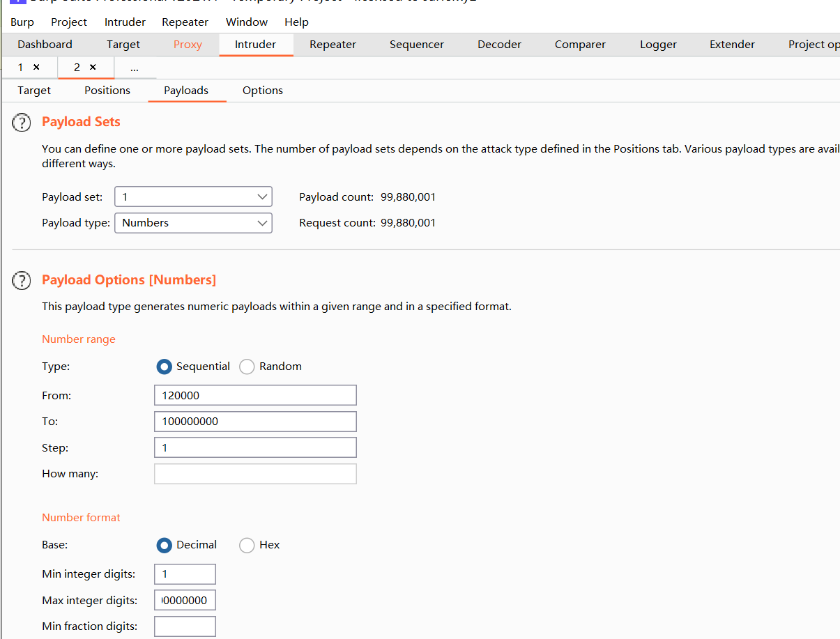This screenshot has width=840, height=639.
Task: Open the Project options tab
Action: [x=813, y=45]
